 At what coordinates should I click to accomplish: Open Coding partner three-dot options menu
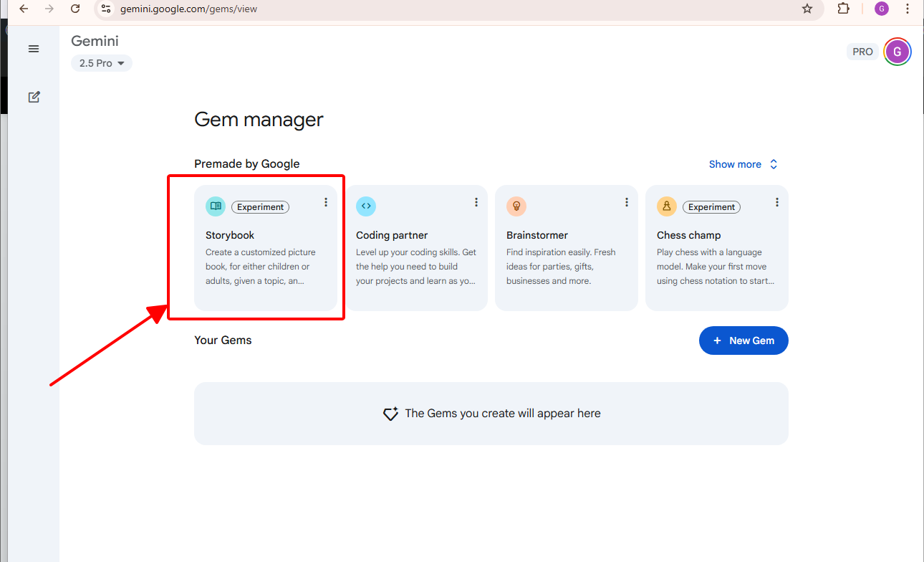coord(476,203)
